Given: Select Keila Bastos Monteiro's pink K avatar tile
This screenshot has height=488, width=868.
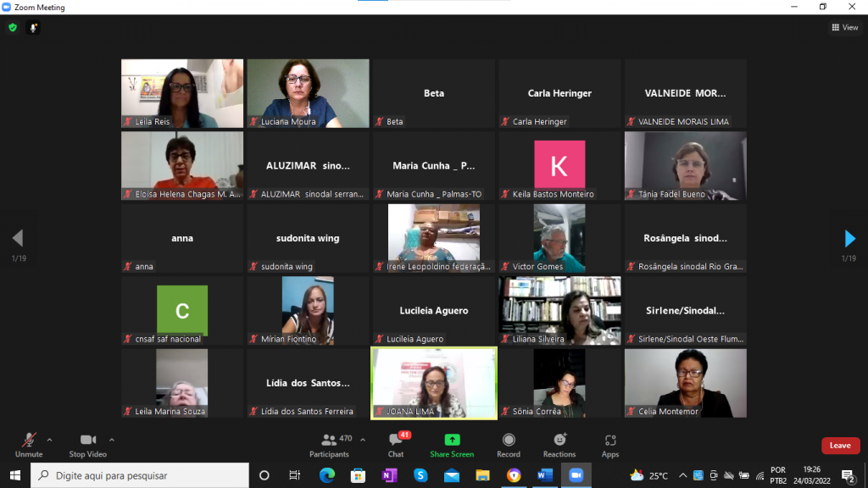Looking at the screenshot, I should [x=559, y=164].
